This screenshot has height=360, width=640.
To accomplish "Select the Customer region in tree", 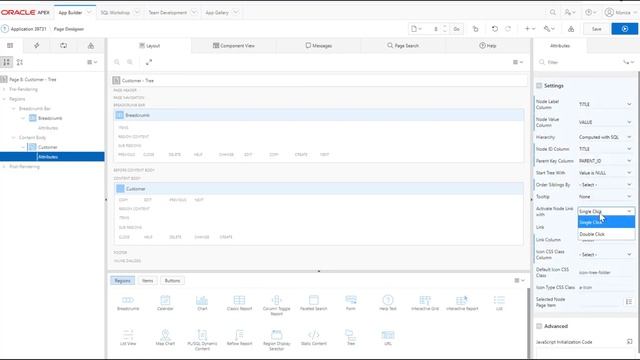I will 47,147.
